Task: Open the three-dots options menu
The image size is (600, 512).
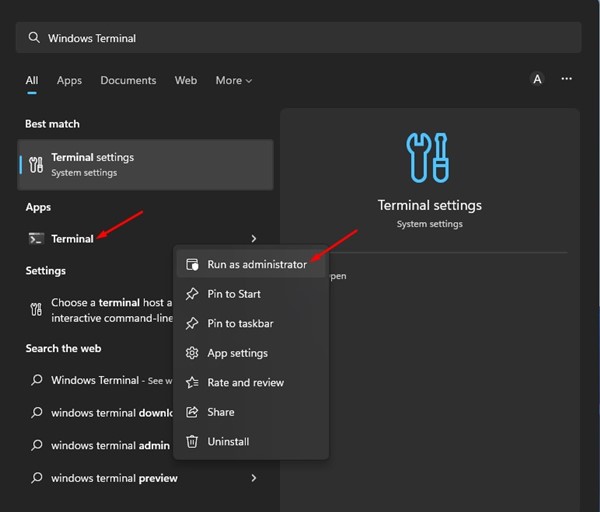Action: tap(567, 79)
